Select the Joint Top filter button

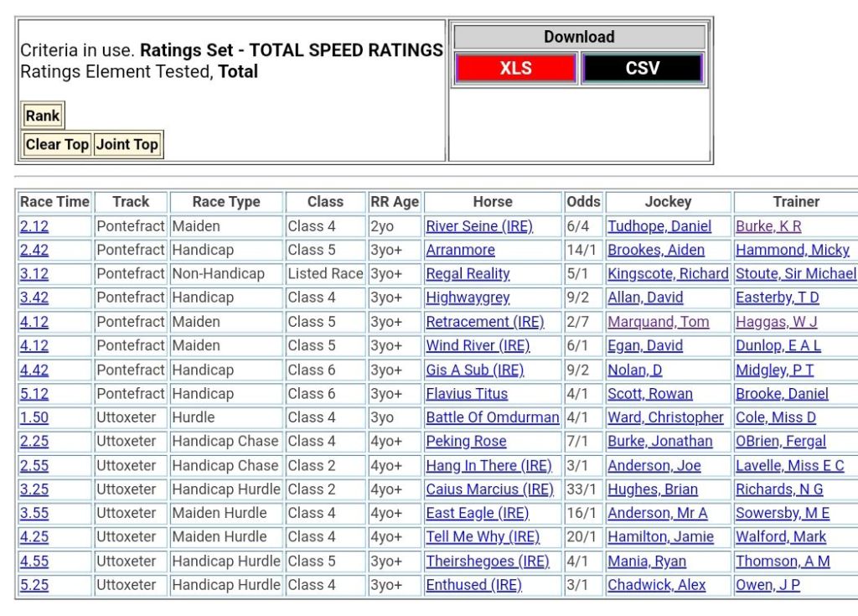[x=127, y=144]
